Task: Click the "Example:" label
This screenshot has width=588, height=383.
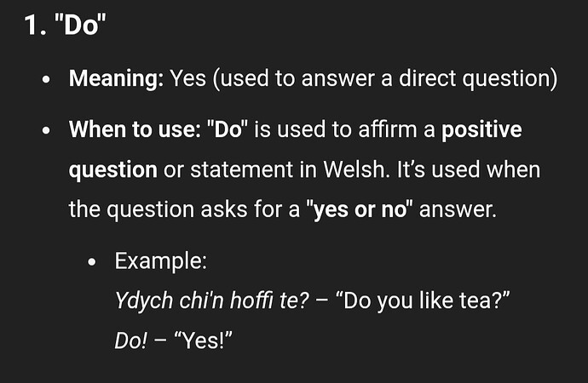Action: 161,260
